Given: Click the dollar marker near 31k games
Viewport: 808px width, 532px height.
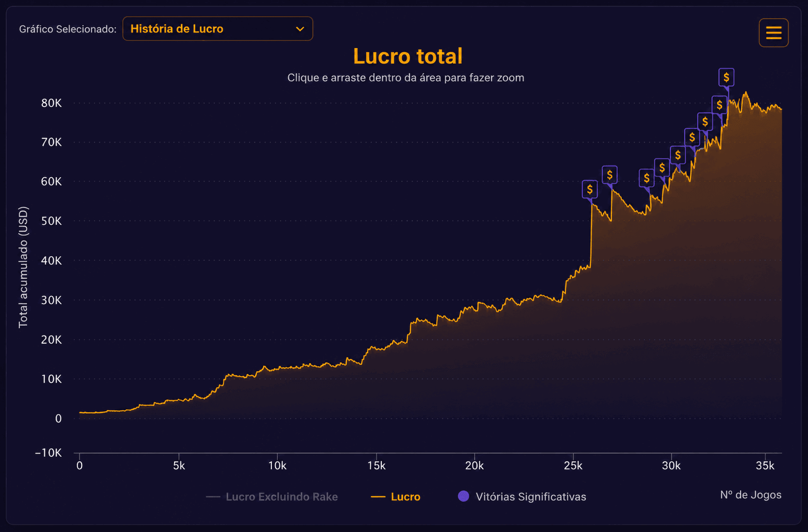Looking at the screenshot, I should (692, 138).
